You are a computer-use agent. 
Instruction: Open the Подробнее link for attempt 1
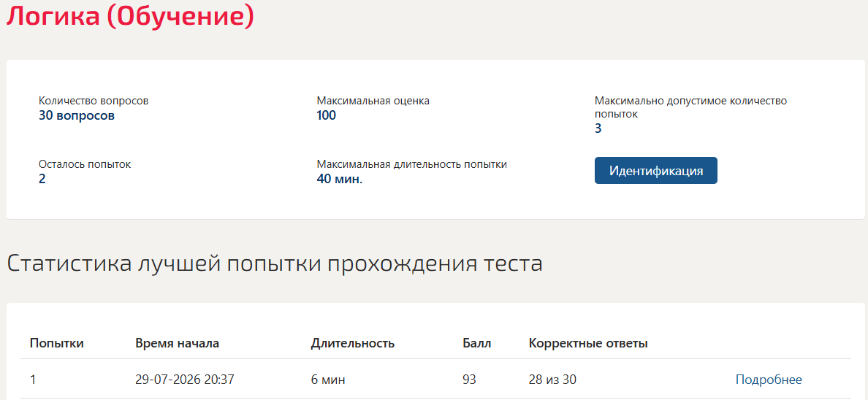tap(769, 380)
